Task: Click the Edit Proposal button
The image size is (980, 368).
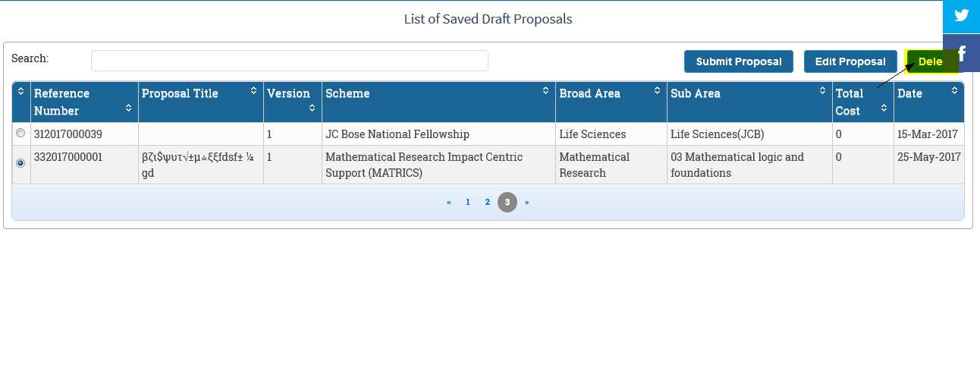Action: point(850,62)
